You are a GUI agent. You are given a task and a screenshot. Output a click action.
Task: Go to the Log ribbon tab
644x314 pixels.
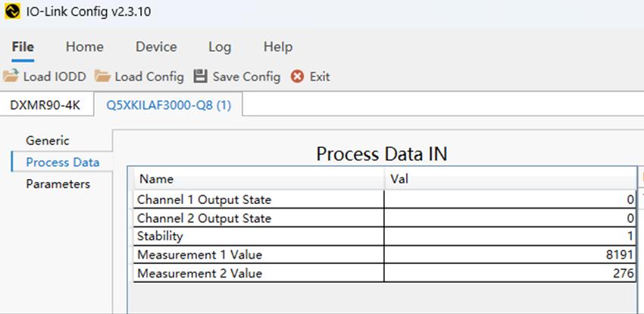coord(220,47)
